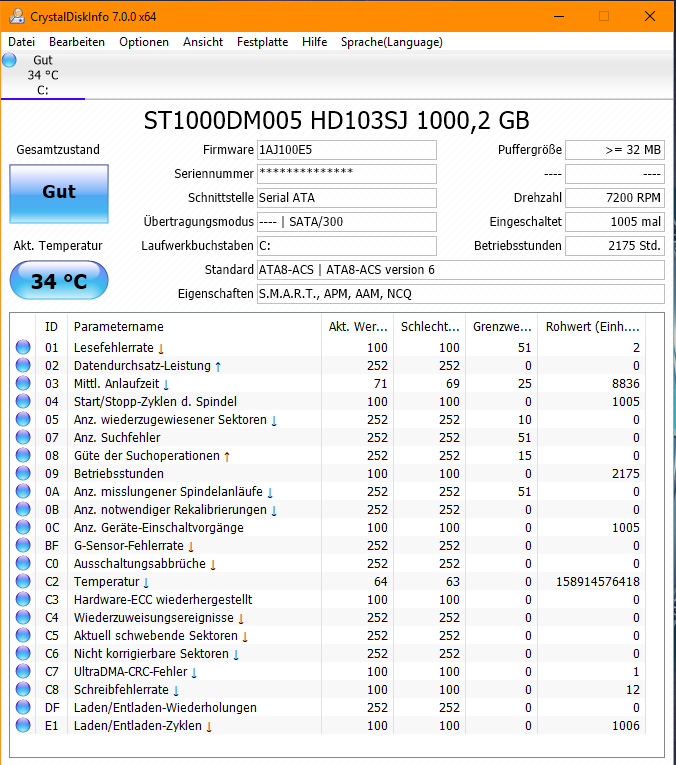Viewport: 676px width, 765px height.
Task: Open the Optionen menu
Action: coord(144,42)
